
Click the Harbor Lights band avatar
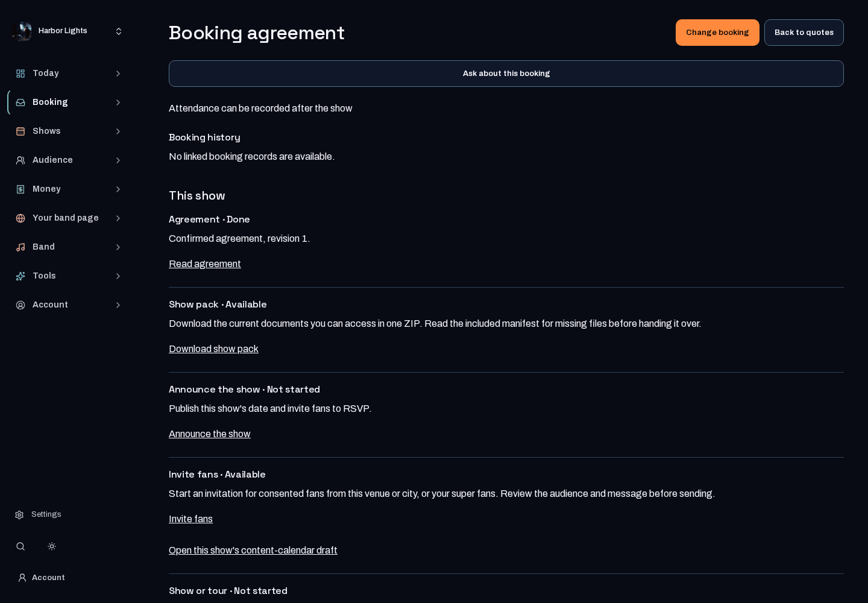tap(22, 31)
